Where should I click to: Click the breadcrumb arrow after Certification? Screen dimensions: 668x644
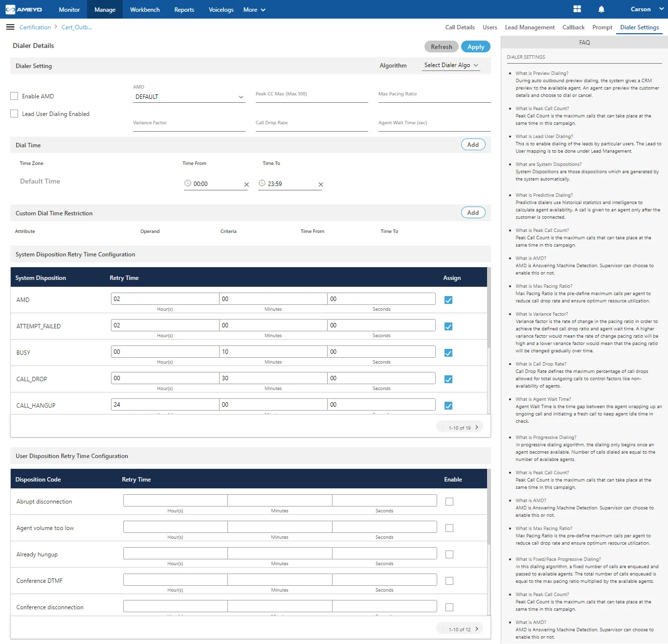pos(56,27)
